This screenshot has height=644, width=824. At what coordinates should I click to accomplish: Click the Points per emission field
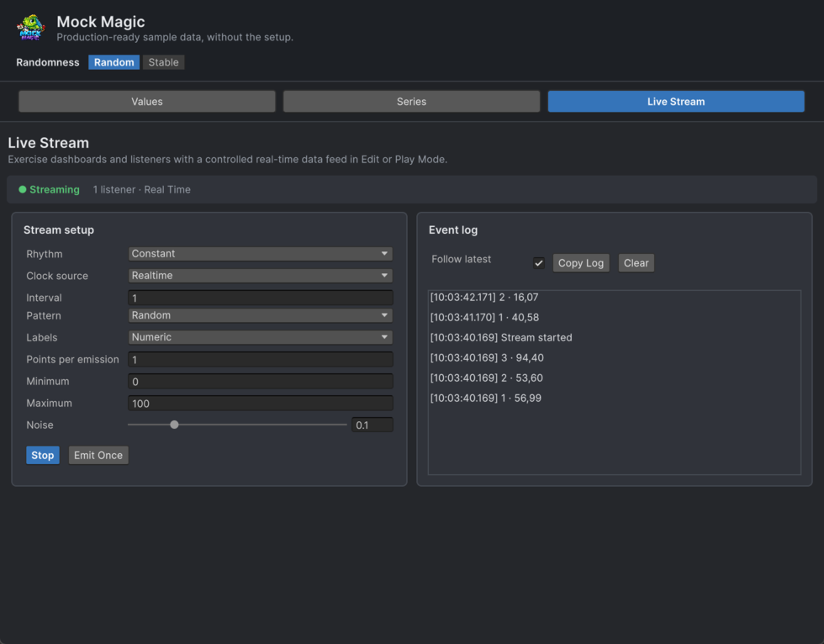click(260, 360)
